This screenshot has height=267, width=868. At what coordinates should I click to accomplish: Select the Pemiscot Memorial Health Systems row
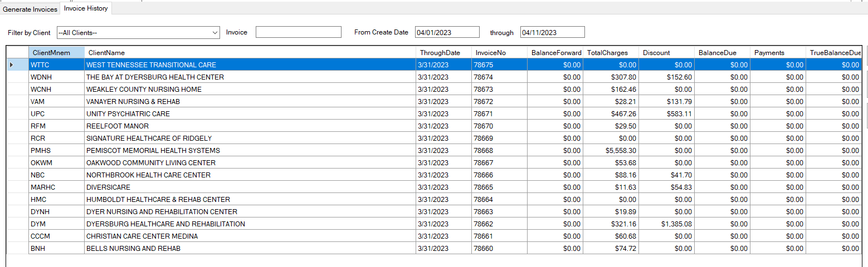250,151
